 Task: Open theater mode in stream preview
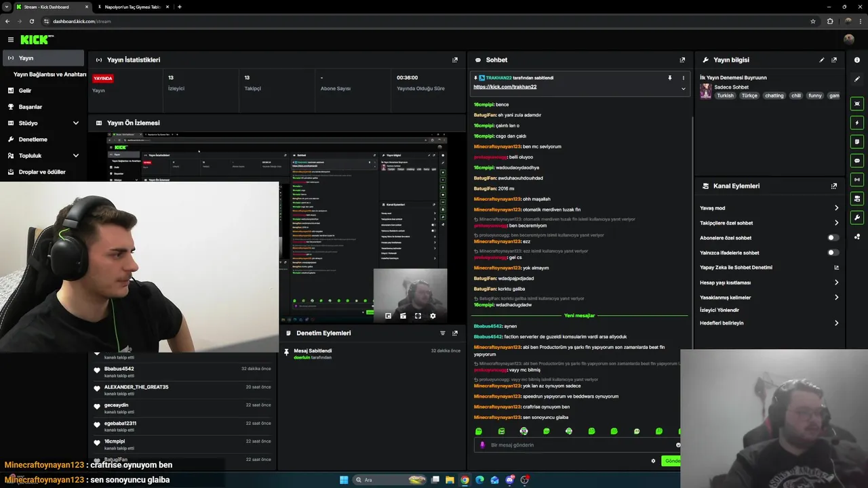click(403, 316)
